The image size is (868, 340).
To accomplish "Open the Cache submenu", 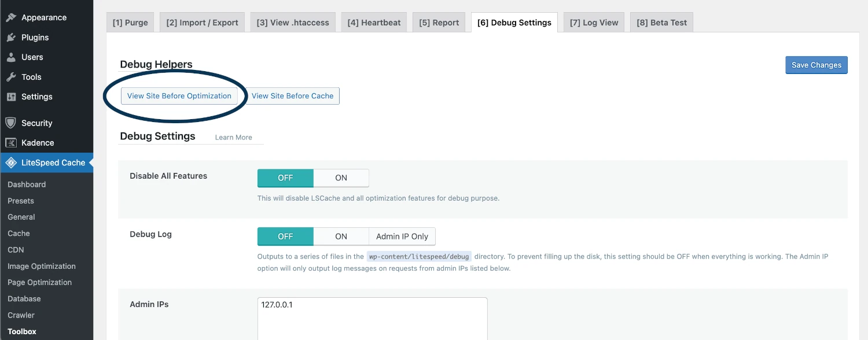I will coord(19,234).
